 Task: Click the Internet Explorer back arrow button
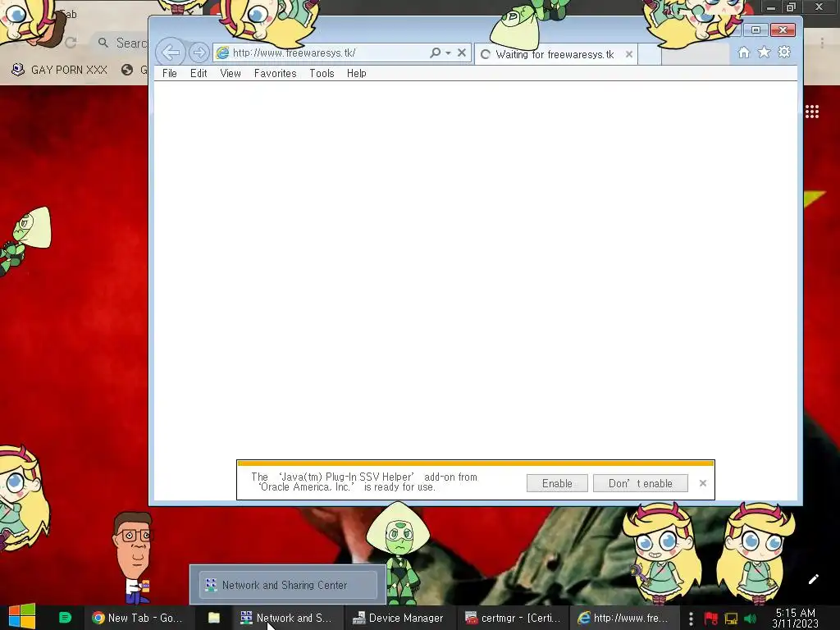pyautogui.click(x=171, y=52)
